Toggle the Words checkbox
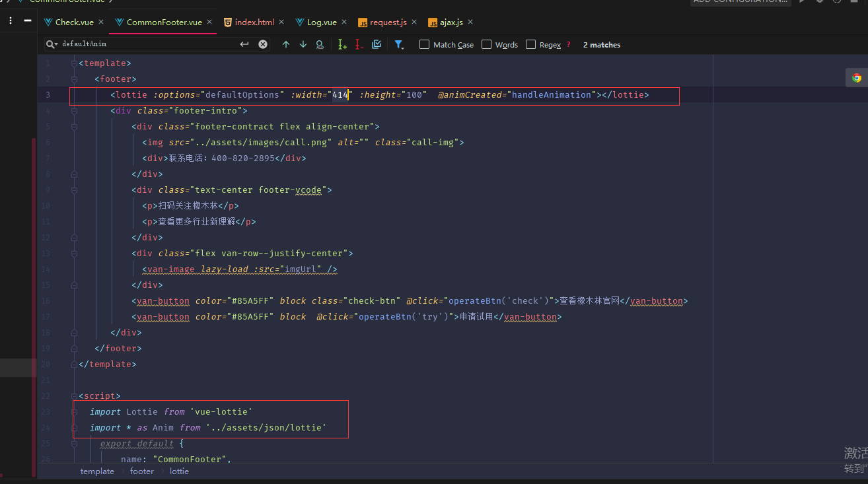Viewport: 868px width, 484px height. [x=486, y=44]
